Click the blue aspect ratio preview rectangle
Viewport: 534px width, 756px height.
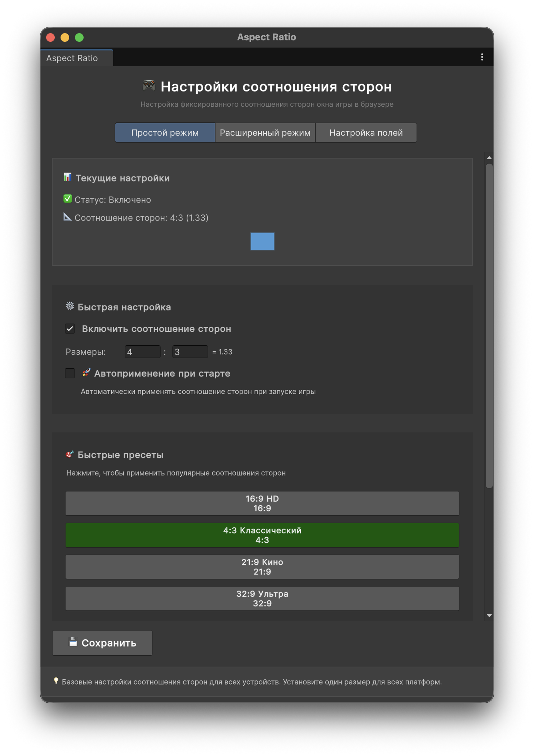click(x=262, y=241)
